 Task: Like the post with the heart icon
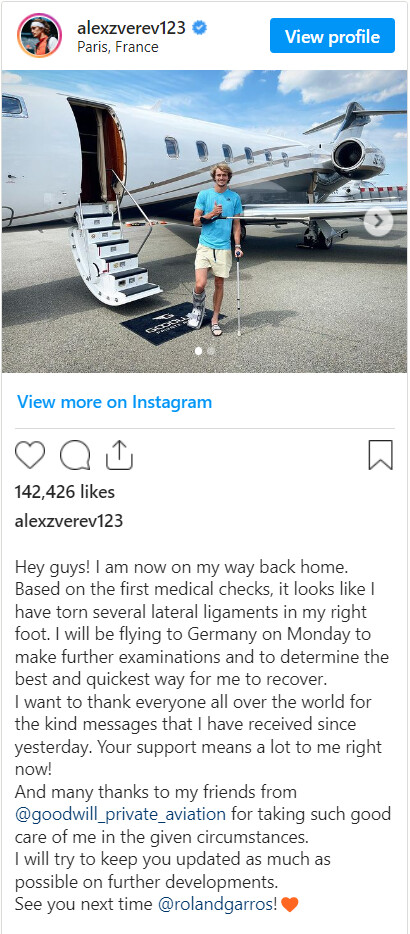click(30, 456)
